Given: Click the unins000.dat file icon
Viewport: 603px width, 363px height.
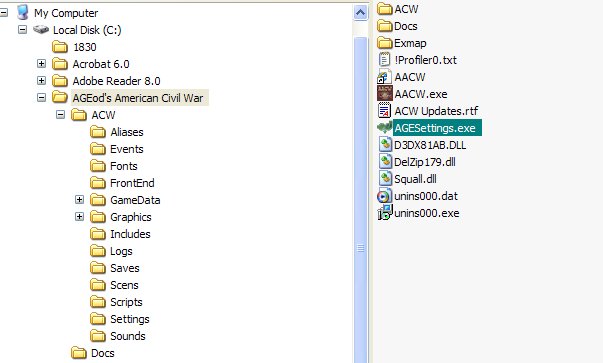Looking at the screenshot, I should click(385, 196).
